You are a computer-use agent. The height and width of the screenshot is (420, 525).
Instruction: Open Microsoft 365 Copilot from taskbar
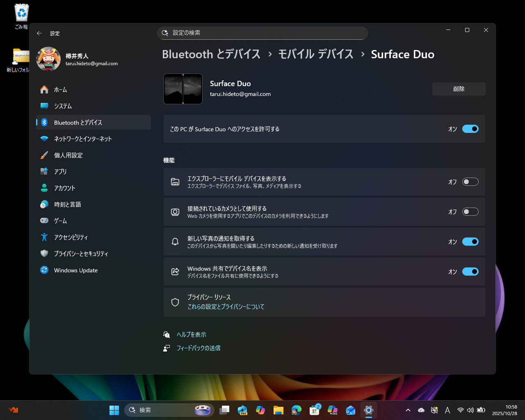(333, 410)
